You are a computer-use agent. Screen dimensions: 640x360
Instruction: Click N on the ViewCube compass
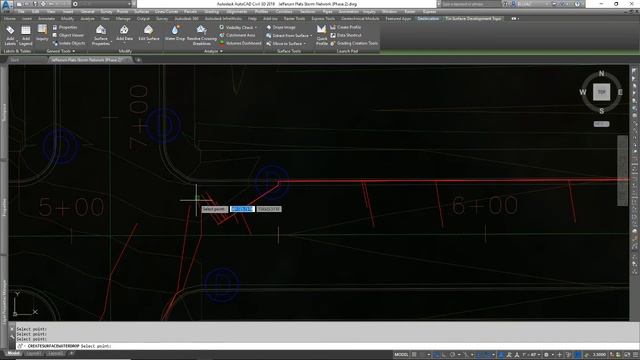click(x=601, y=74)
